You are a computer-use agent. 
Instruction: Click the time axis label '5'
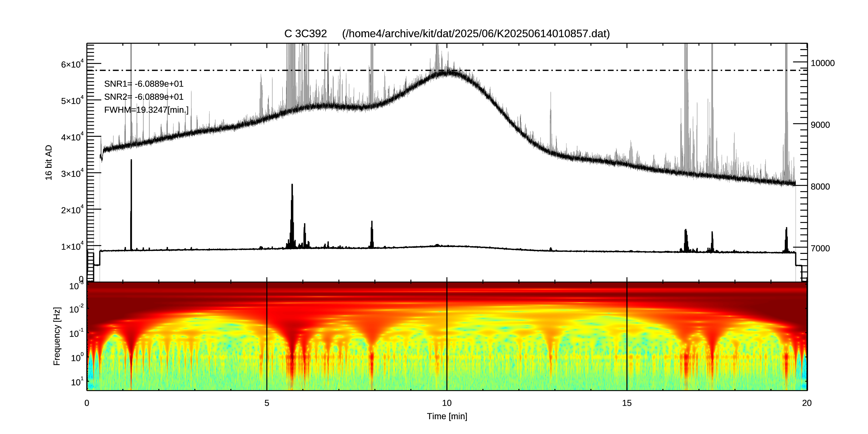click(267, 403)
